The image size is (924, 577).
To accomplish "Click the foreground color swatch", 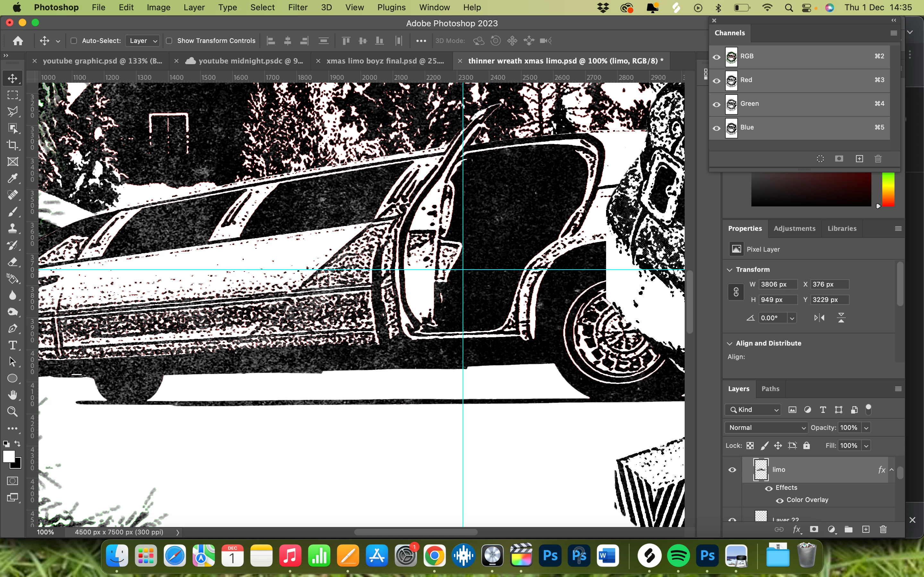I will [8, 456].
